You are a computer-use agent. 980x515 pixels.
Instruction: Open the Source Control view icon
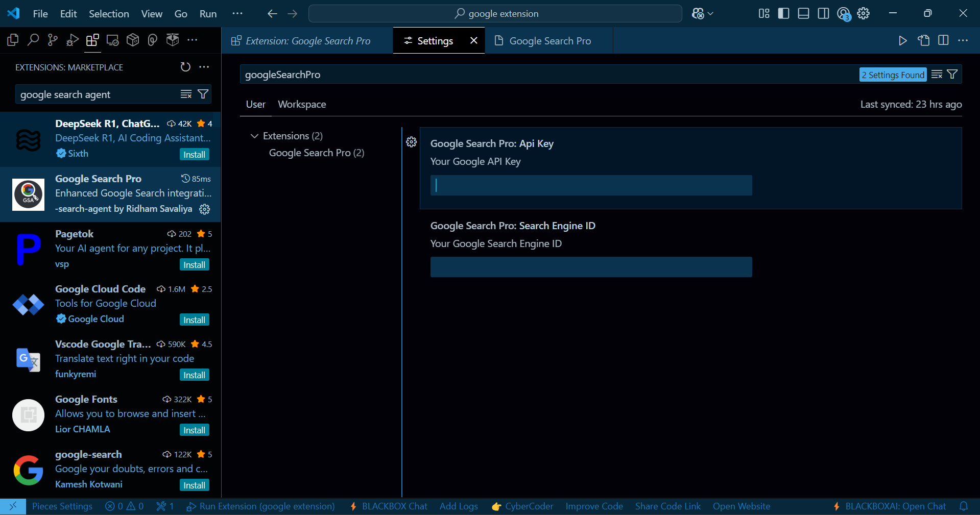tap(53, 40)
